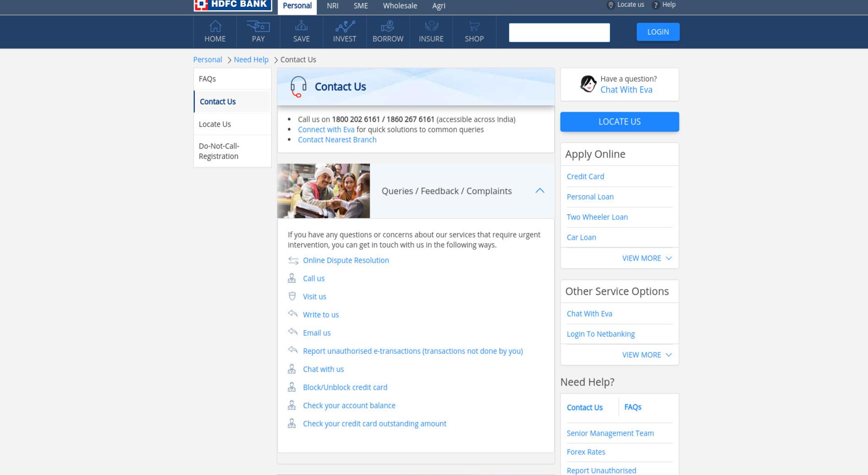The height and width of the screenshot is (475, 868).
Task: Select the Contact Us tab under Need Help
Action: coord(585,408)
